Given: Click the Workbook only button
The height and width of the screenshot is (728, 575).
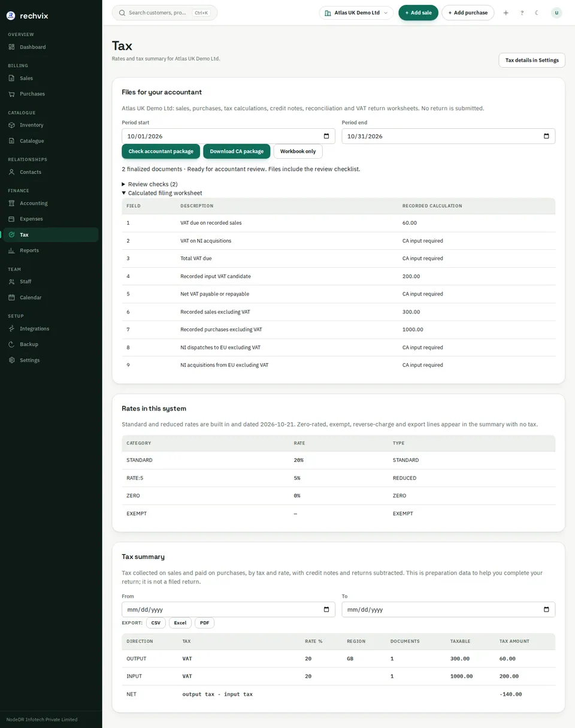Looking at the screenshot, I should (298, 151).
